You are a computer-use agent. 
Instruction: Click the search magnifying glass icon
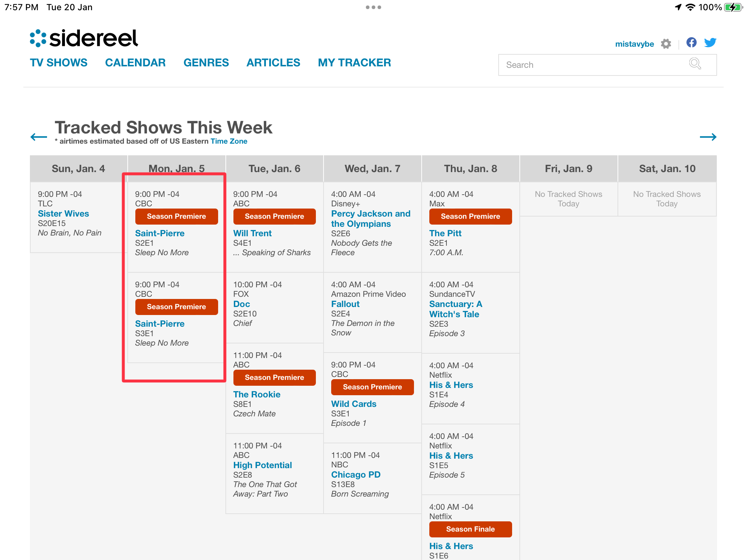(695, 64)
